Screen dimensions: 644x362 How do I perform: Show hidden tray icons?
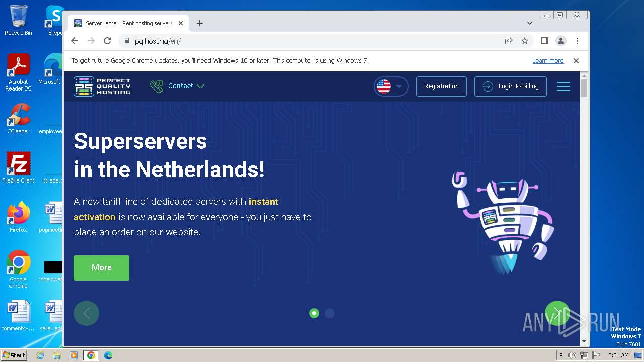(x=561, y=355)
